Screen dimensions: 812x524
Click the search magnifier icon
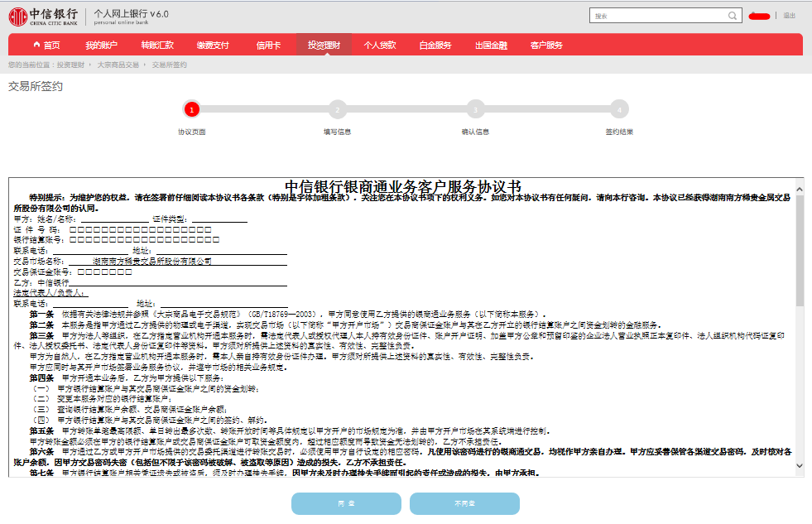[733, 16]
